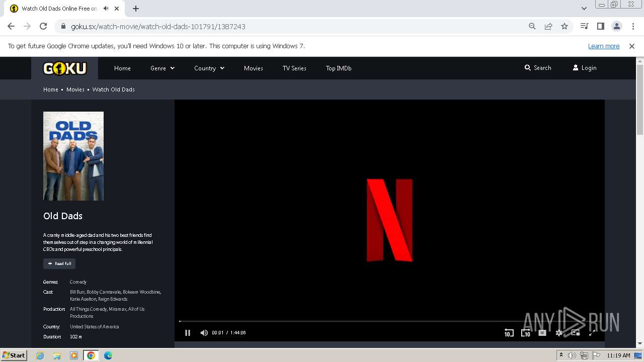Open Windows Media Player from taskbar
644x362 pixels.
[74, 355]
